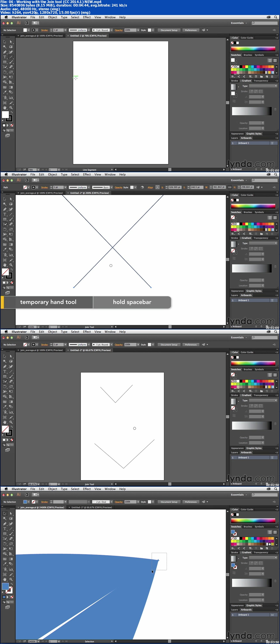Pick the Rectangle tool in the 76% window
280x644 pixels.
pos(5,62)
